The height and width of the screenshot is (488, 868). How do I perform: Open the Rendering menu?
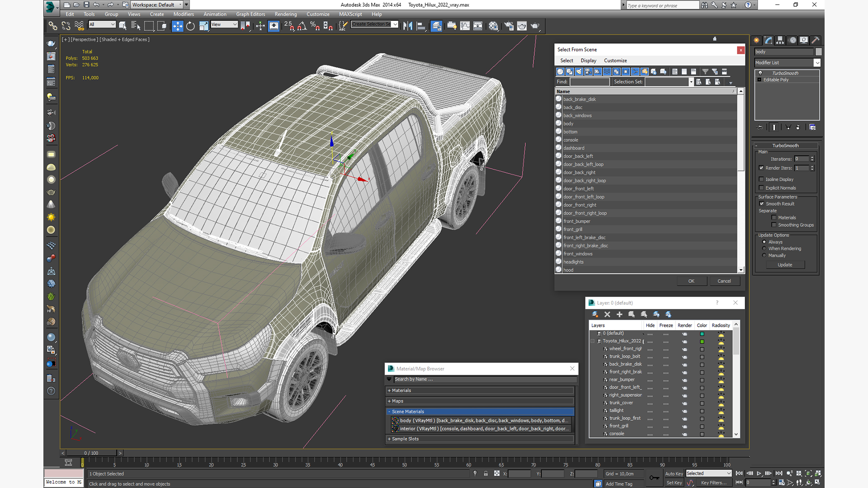click(286, 14)
